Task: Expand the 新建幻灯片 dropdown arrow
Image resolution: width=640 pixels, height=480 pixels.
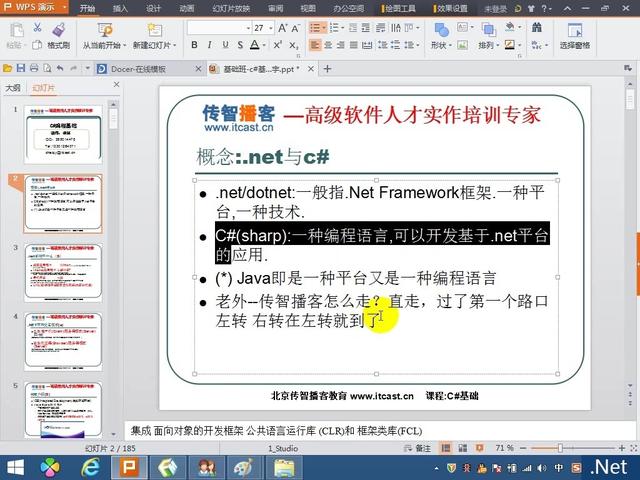Action: point(175,45)
